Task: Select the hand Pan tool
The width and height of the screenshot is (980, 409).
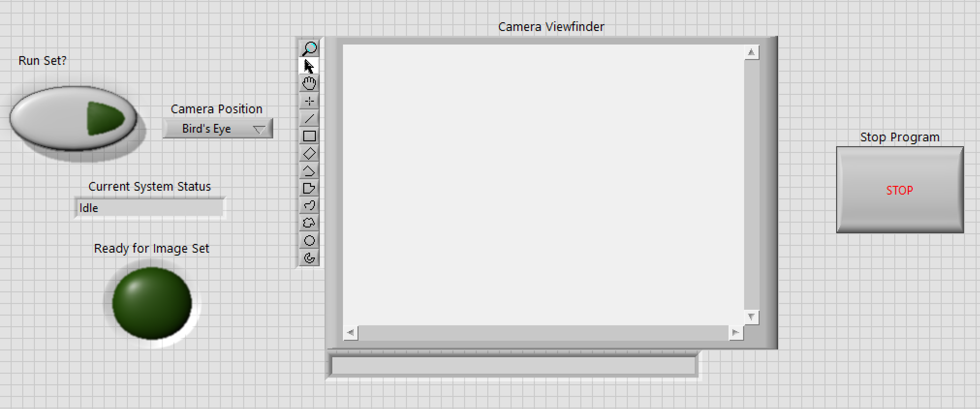Action: pyautogui.click(x=309, y=83)
